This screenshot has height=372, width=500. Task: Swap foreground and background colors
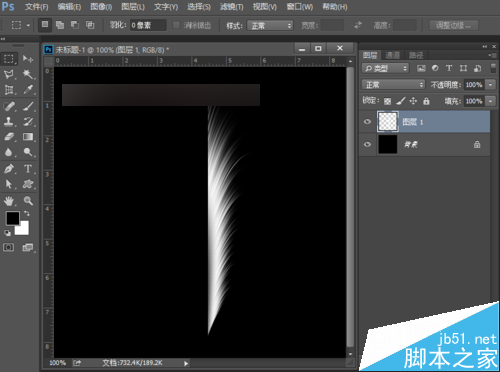point(26,213)
